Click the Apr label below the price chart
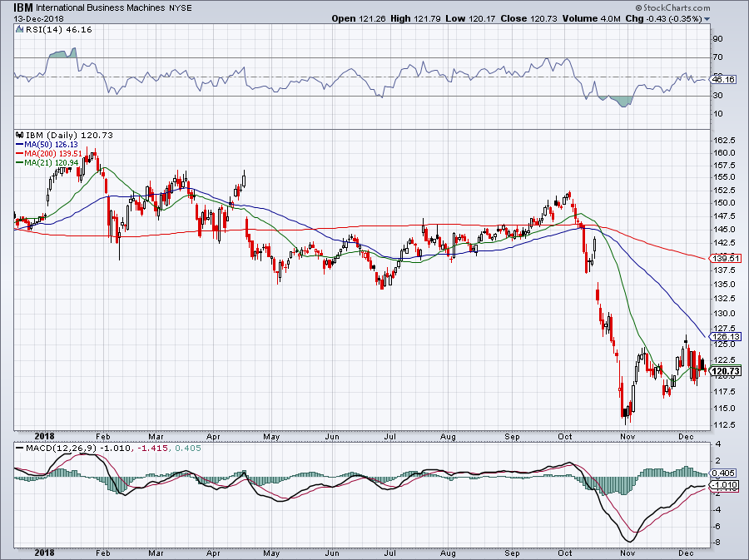Image resolution: width=749 pixels, height=560 pixels. pyautogui.click(x=213, y=436)
